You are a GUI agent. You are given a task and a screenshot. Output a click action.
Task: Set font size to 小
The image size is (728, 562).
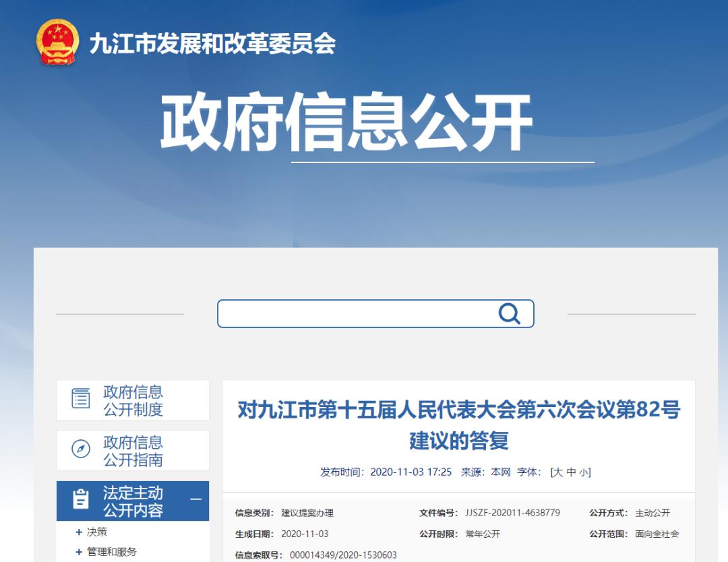583,473
